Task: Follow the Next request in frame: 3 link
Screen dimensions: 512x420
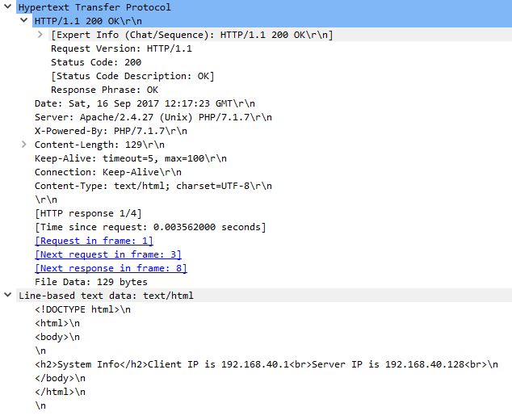Action: (x=107, y=254)
